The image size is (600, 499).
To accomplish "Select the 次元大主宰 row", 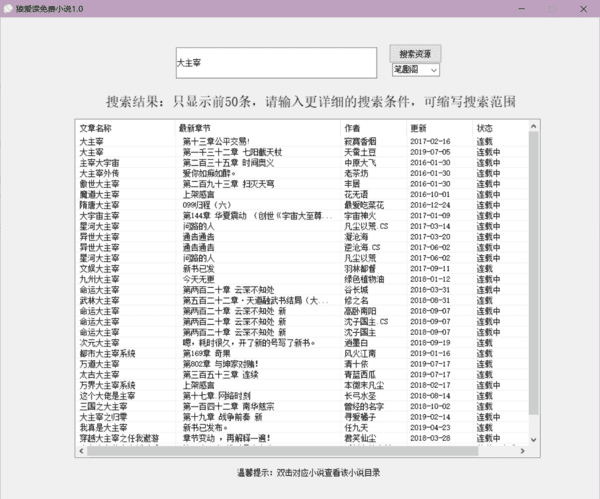I will (302, 343).
